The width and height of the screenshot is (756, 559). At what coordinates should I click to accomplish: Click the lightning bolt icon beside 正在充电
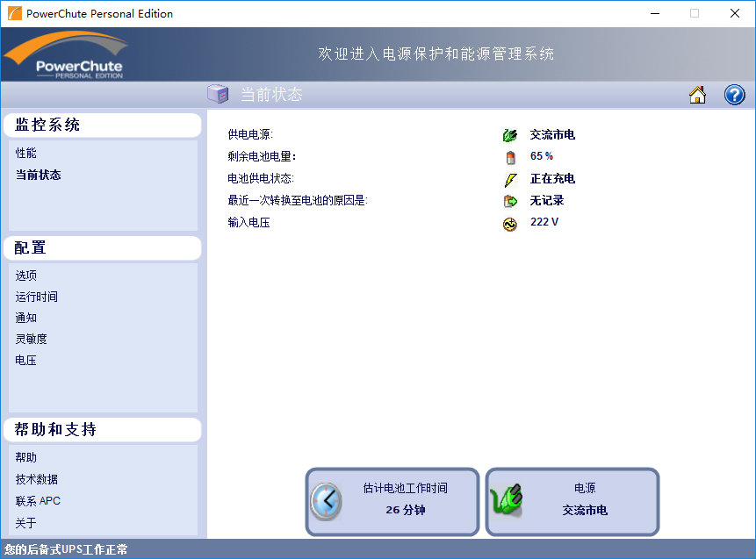click(x=510, y=180)
